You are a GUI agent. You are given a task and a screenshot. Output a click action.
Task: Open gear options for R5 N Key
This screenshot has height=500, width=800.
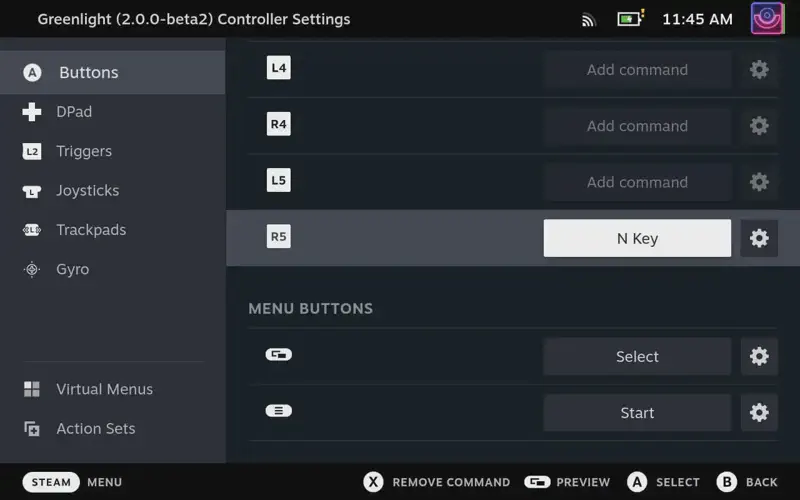759,238
